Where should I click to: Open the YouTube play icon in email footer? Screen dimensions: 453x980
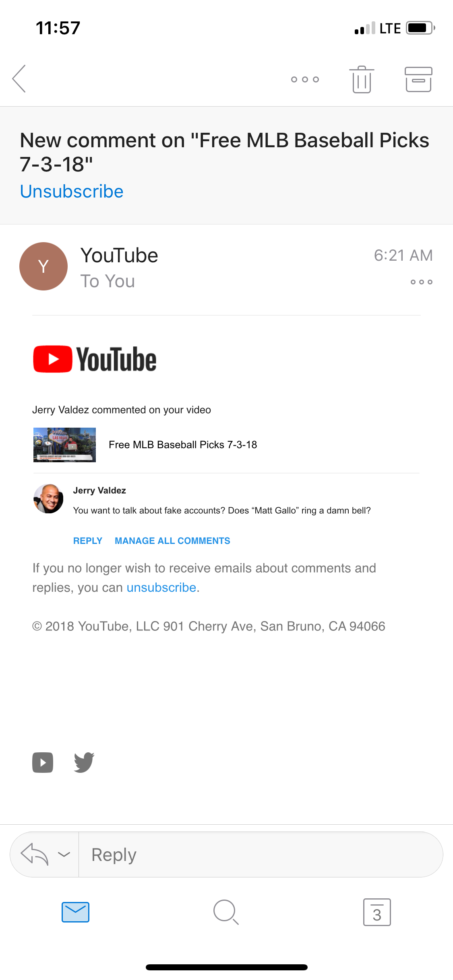point(43,762)
